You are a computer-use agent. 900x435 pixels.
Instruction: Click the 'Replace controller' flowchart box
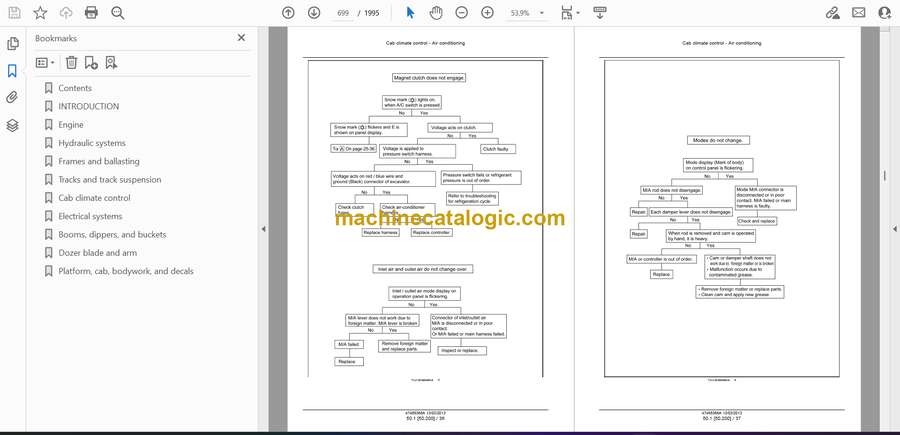(432, 232)
